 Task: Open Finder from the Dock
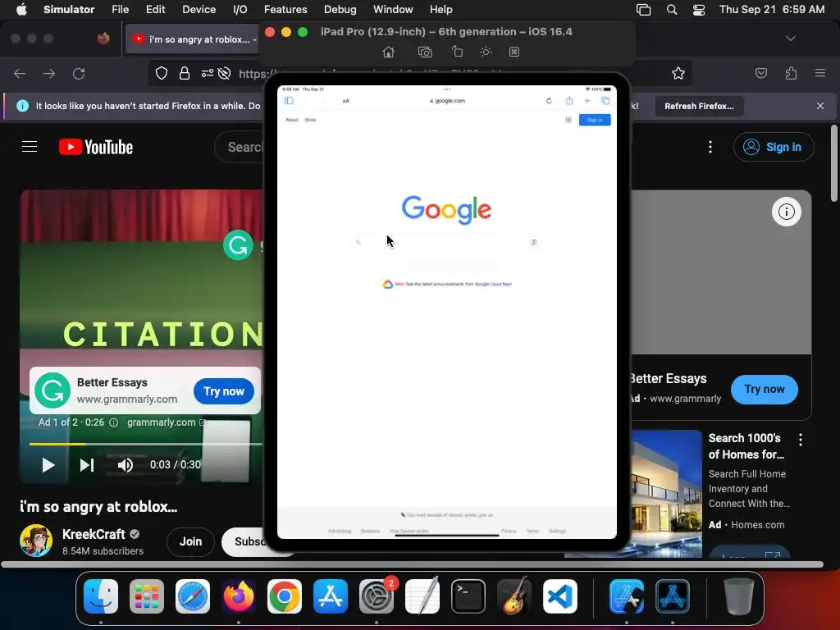coord(101,596)
